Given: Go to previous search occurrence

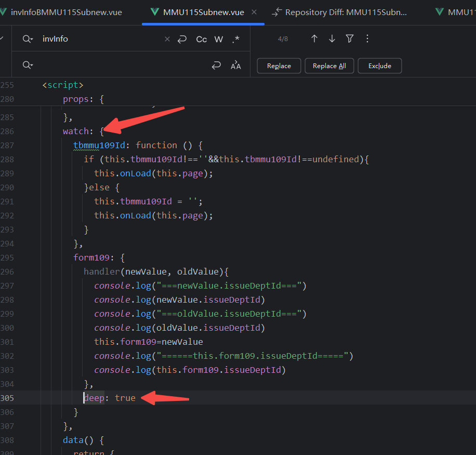Looking at the screenshot, I should click(x=314, y=38).
